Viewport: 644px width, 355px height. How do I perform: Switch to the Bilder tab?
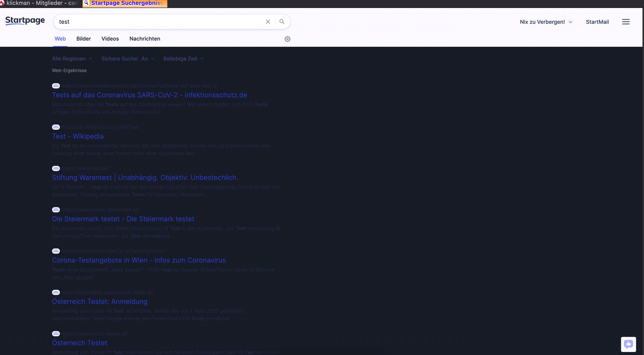(x=84, y=39)
